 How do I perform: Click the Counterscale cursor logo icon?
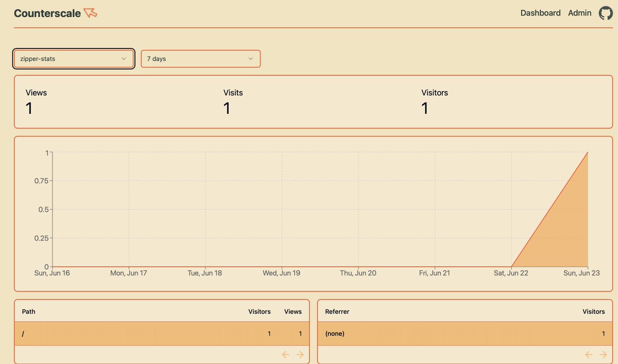coord(90,13)
